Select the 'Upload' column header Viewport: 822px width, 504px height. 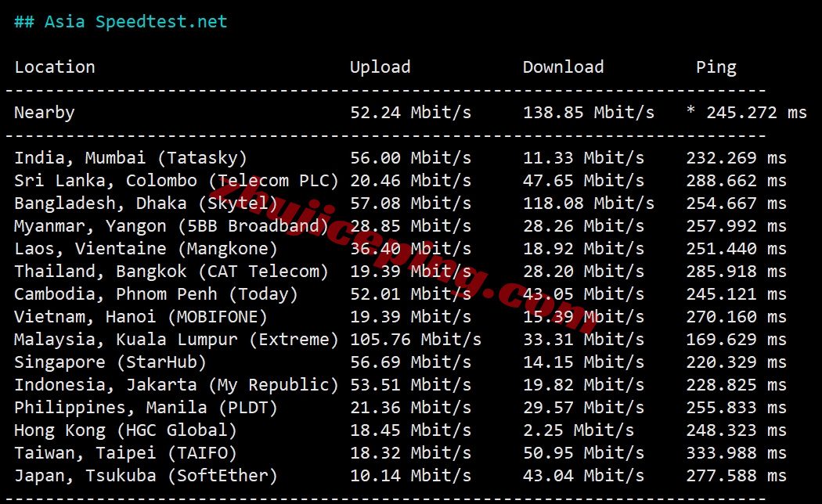pos(380,67)
